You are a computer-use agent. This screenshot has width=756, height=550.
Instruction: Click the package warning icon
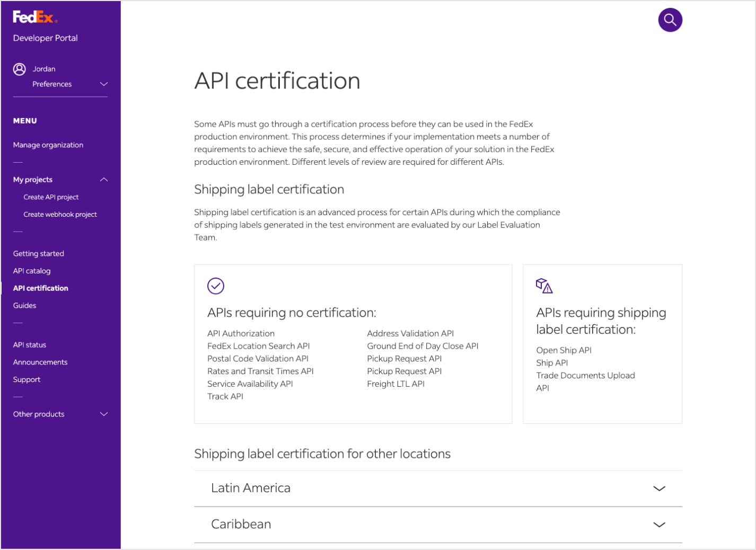pos(544,286)
